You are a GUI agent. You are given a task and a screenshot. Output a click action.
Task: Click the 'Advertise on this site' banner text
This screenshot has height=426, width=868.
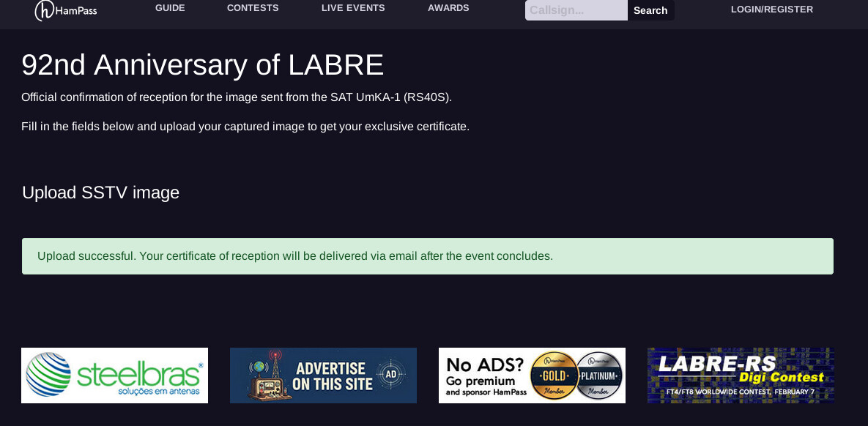(x=333, y=375)
